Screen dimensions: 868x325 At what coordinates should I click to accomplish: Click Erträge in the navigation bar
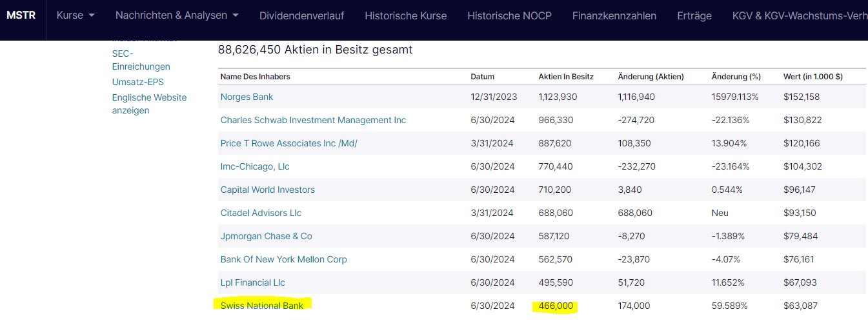[694, 15]
